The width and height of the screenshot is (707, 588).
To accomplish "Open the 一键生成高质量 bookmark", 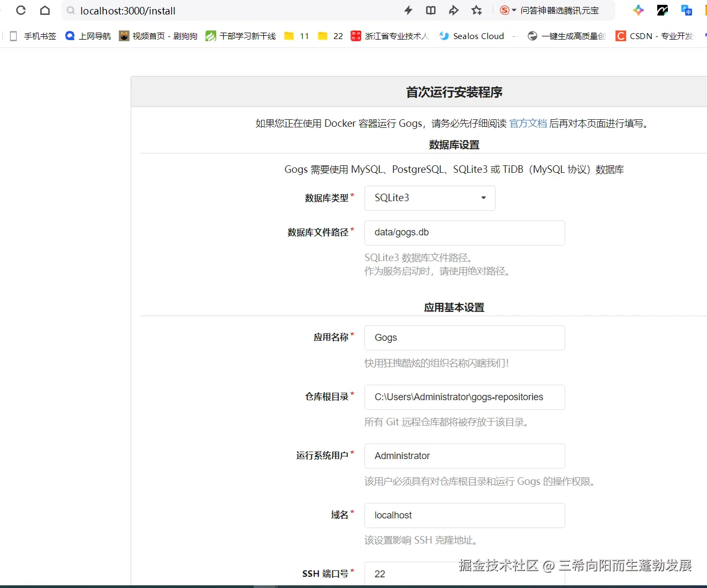I will pos(566,36).
